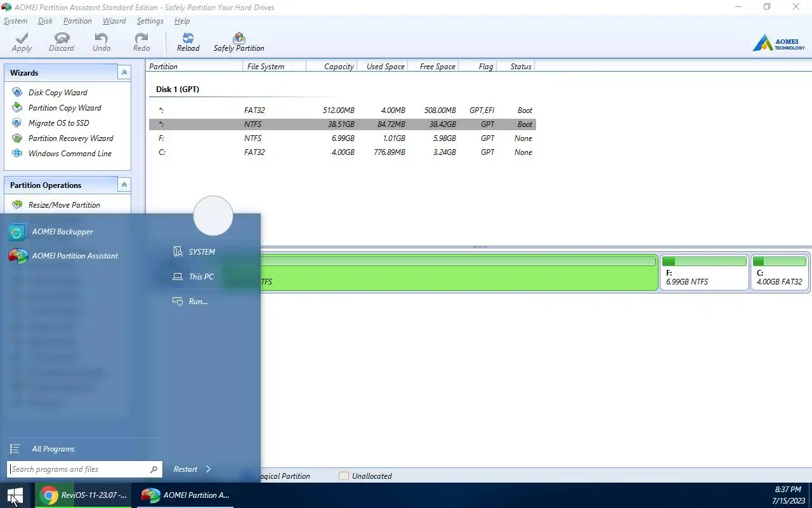Open the Safely Partition tool icon
The height and width of the screenshot is (508, 812).
(239, 38)
